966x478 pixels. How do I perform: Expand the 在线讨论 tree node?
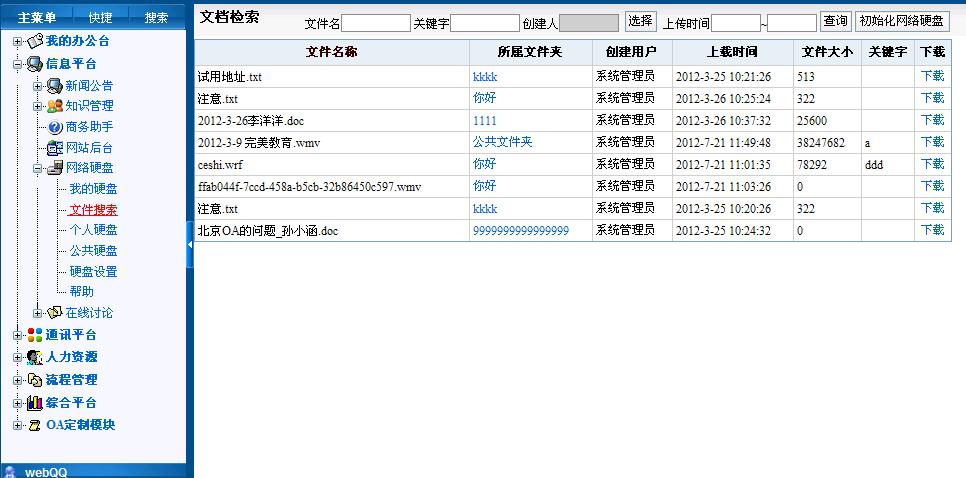pyautogui.click(x=38, y=313)
